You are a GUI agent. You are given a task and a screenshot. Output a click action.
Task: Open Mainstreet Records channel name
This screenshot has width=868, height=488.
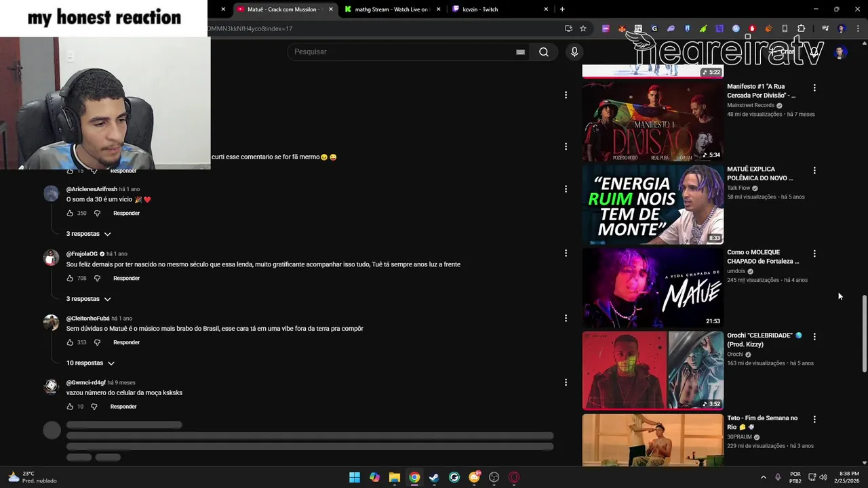point(751,105)
